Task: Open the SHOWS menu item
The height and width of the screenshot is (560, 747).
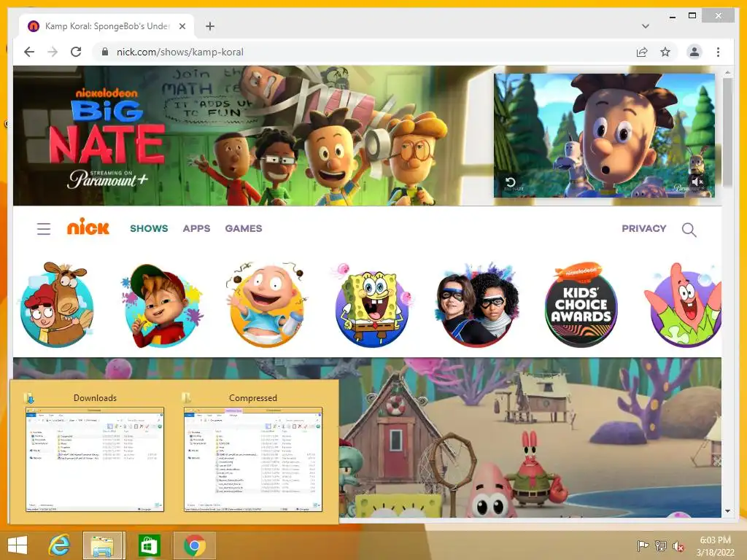Action: coord(149,228)
